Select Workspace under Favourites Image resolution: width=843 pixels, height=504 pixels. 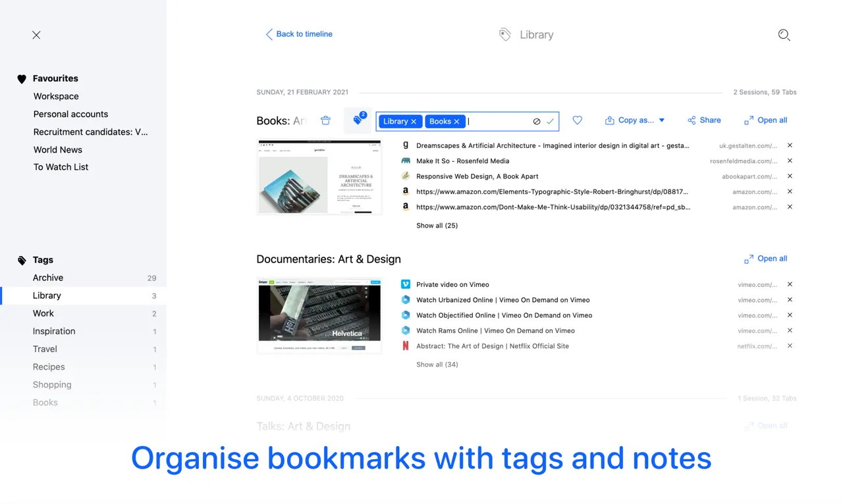point(56,96)
